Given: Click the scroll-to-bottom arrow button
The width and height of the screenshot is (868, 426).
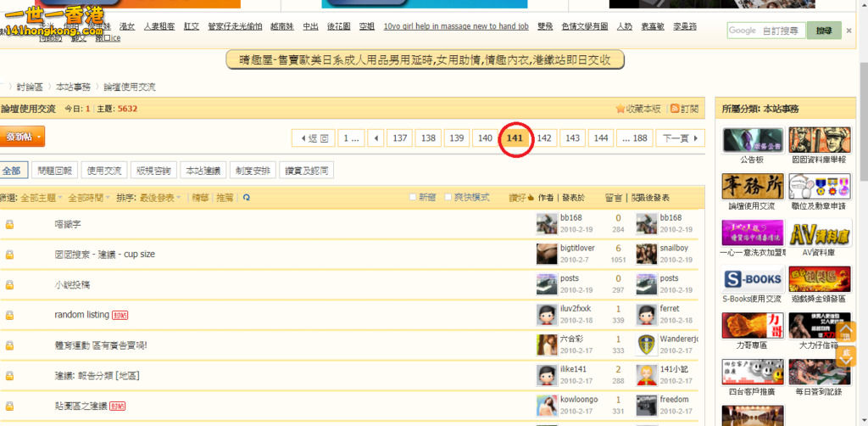Looking at the screenshot, I should [x=846, y=356].
